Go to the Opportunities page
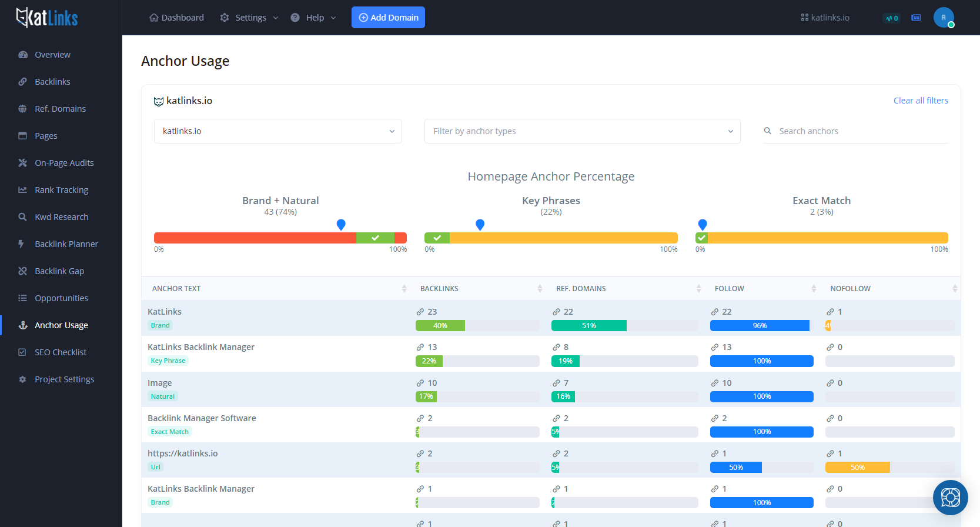This screenshot has width=980, height=527. pyautogui.click(x=61, y=298)
